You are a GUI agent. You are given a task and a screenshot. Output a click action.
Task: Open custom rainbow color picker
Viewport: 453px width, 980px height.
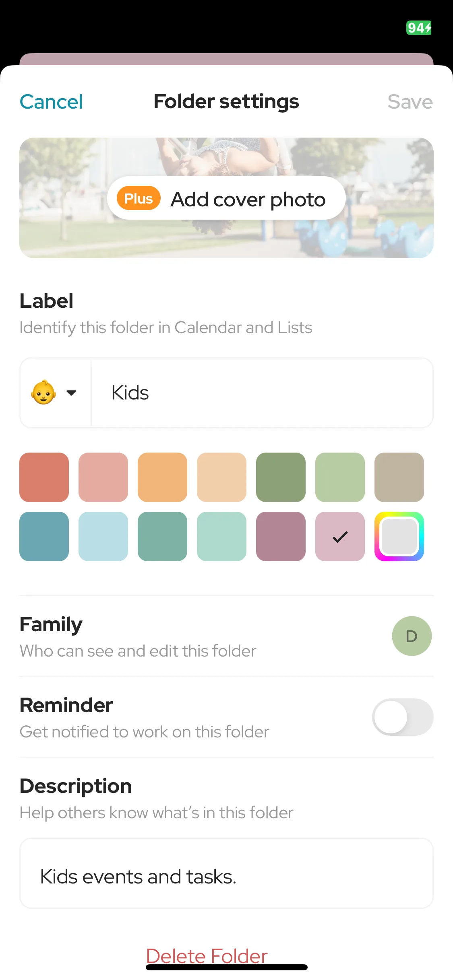(x=399, y=536)
